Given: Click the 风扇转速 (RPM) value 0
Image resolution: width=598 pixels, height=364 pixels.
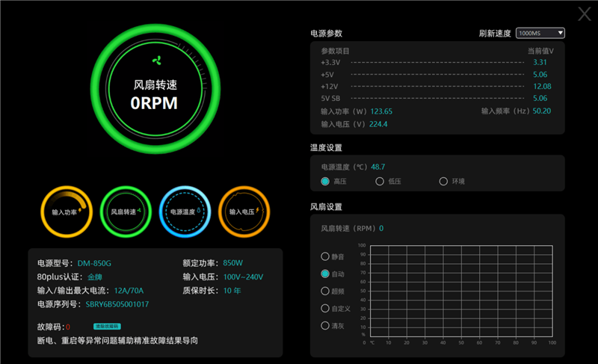Looking at the screenshot, I should pyautogui.click(x=381, y=228).
